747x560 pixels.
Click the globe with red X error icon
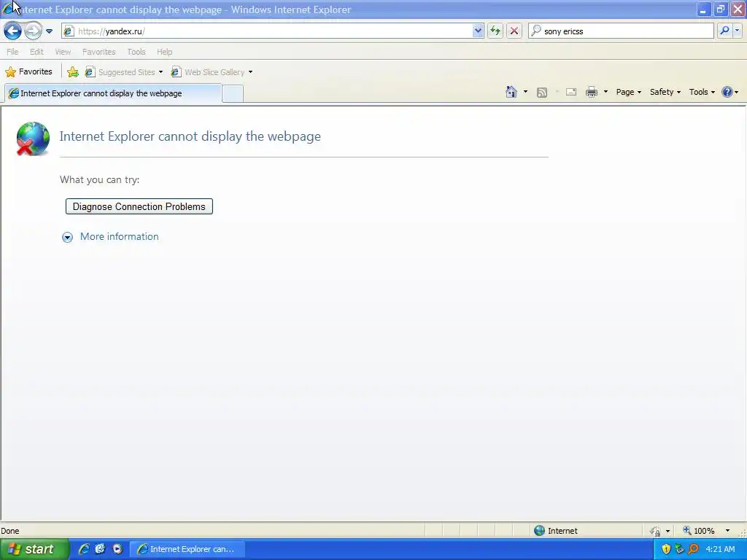coord(33,139)
